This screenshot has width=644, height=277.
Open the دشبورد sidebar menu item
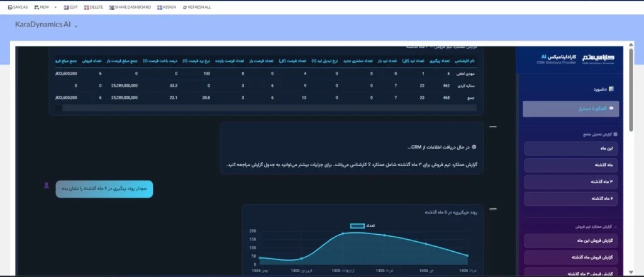click(603, 89)
